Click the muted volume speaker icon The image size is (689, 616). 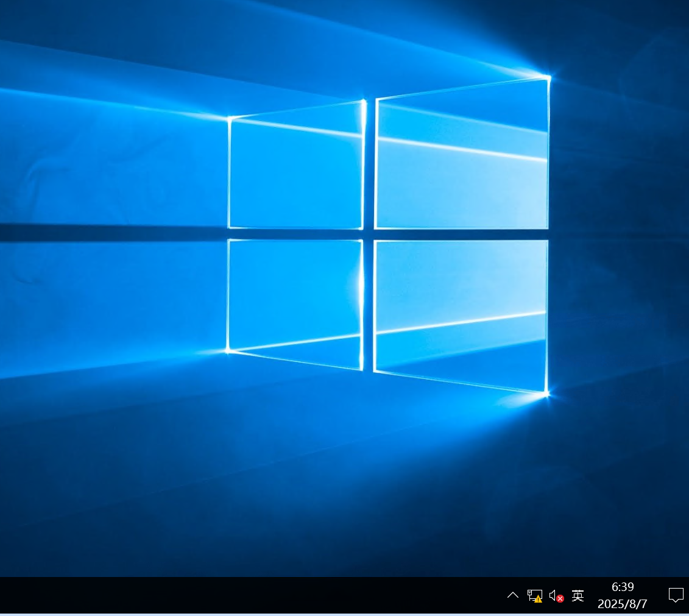point(556,596)
